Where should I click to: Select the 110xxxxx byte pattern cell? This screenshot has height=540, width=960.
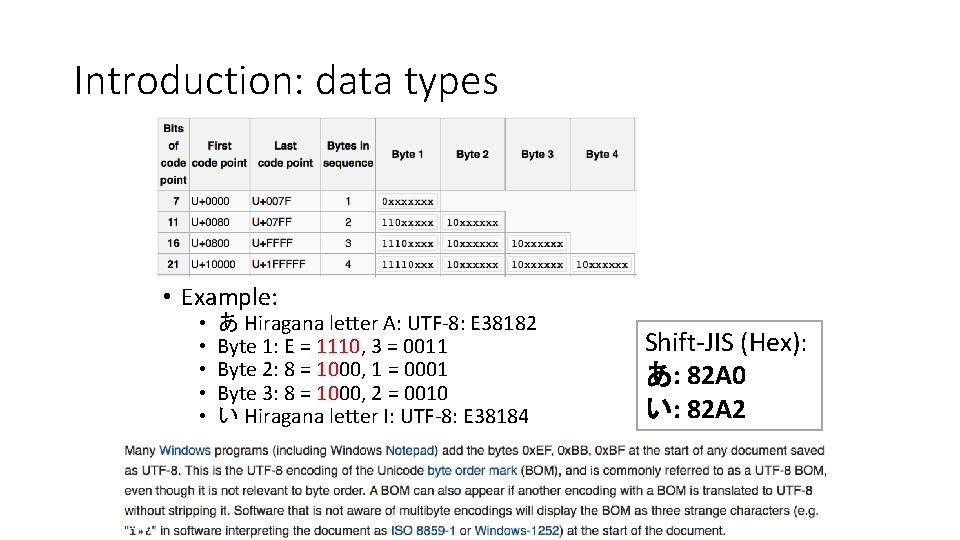[x=408, y=222]
